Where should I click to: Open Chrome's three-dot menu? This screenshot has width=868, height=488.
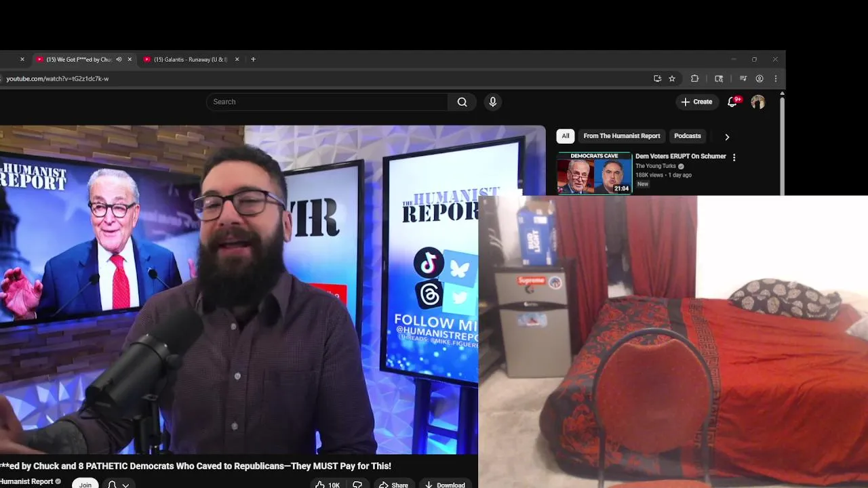(776, 79)
